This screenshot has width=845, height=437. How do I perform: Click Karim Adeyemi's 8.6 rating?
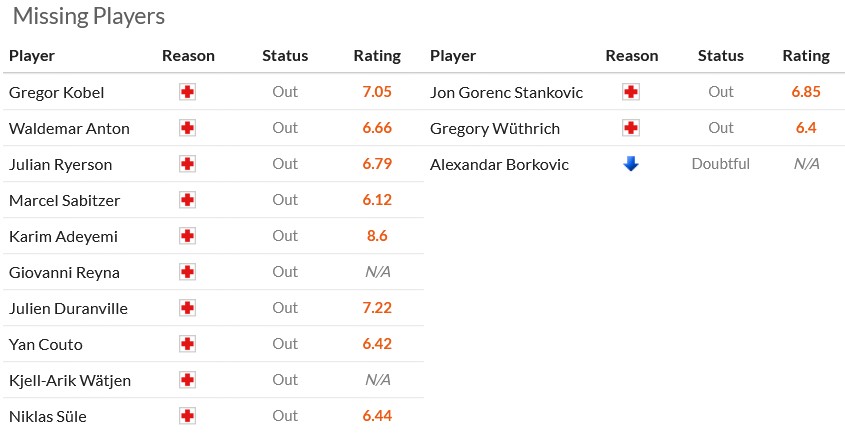pos(377,236)
